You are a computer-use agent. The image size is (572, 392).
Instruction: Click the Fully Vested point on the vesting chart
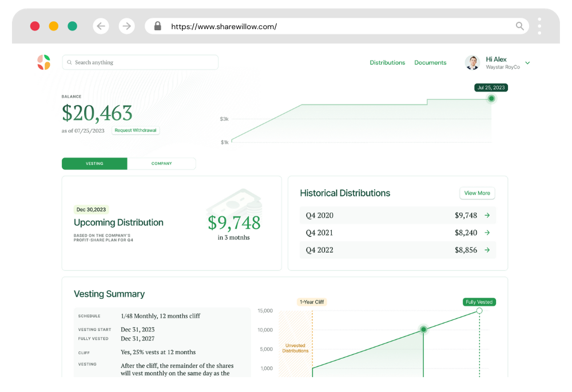click(479, 311)
